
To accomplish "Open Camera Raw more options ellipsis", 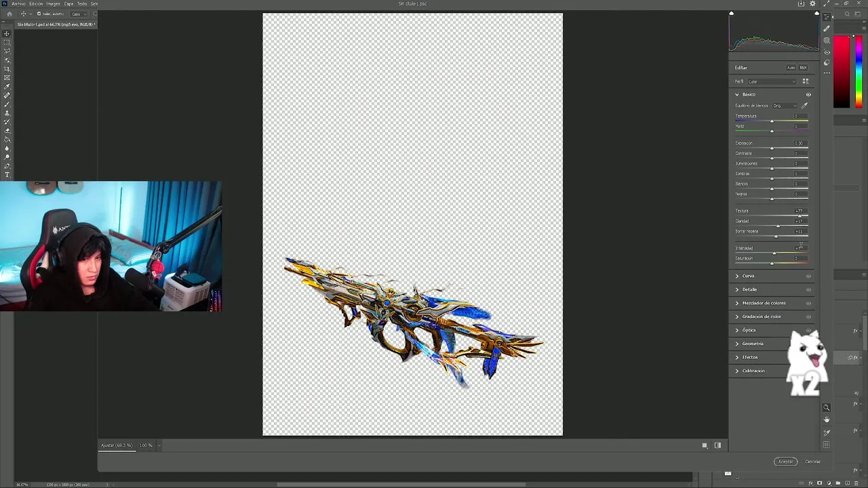I will click(x=827, y=75).
